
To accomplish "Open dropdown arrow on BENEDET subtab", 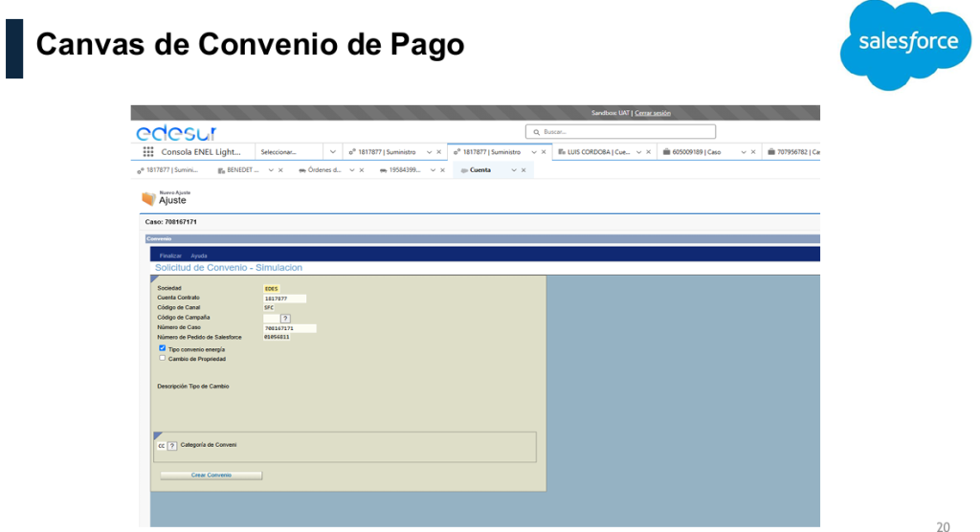I will pos(271,170).
